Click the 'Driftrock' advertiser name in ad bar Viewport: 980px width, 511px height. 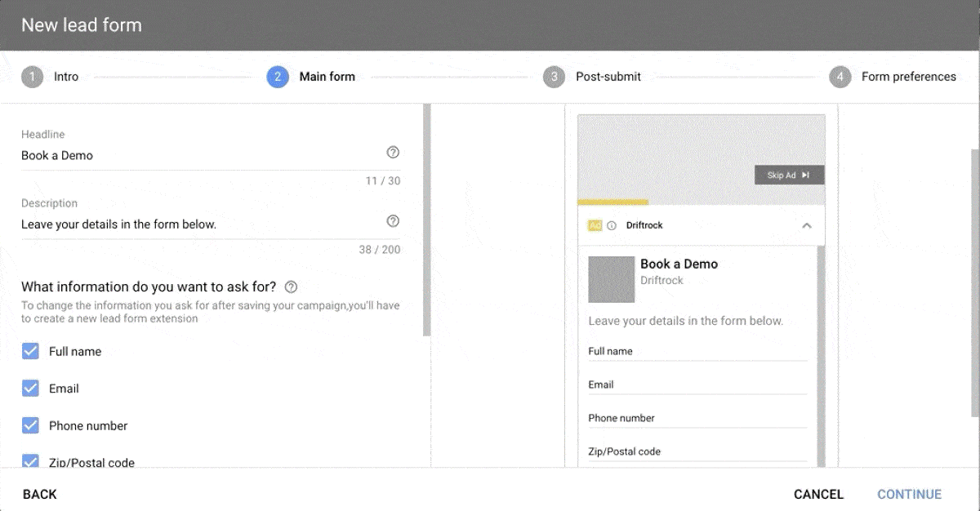click(644, 225)
